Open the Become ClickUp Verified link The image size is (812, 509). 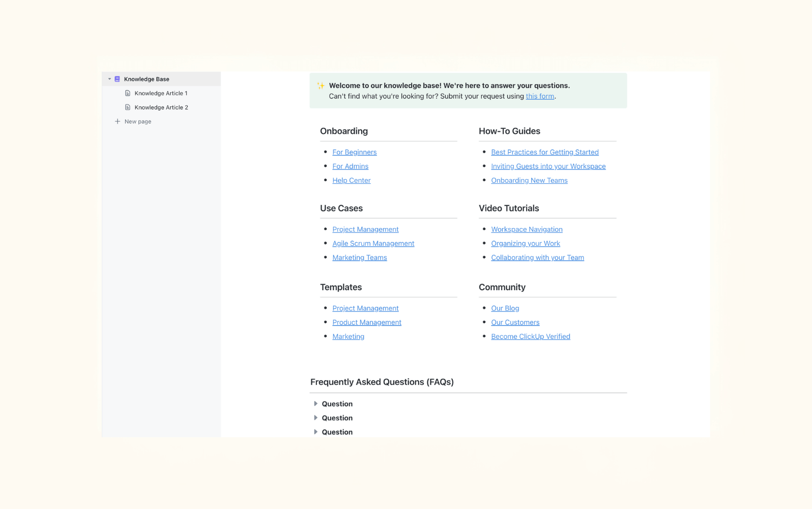(531, 336)
